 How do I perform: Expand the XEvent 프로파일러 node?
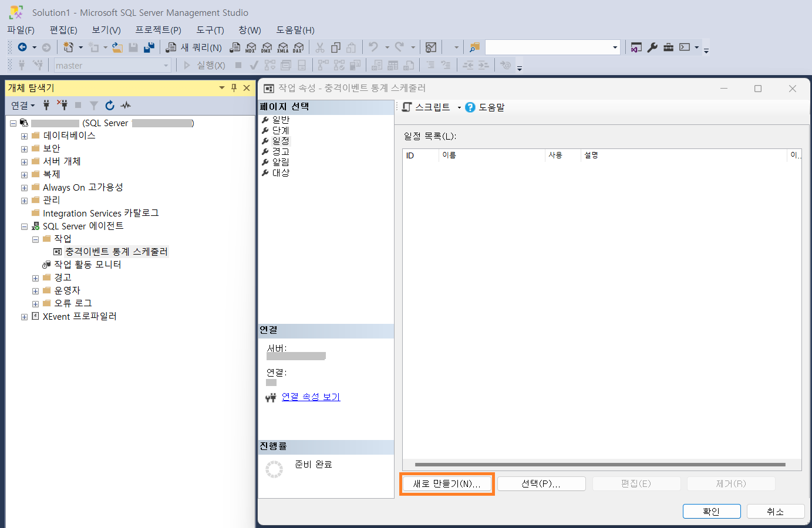[x=24, y=317]
